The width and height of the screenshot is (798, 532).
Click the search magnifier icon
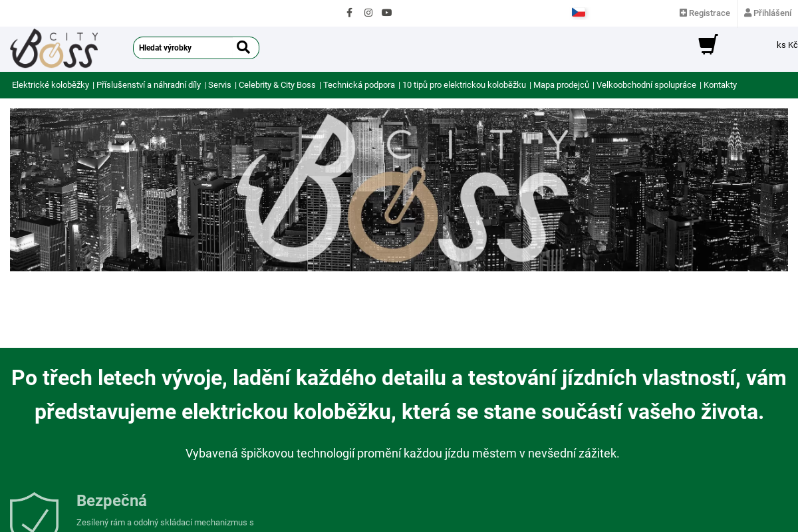[x=243, y=47]
